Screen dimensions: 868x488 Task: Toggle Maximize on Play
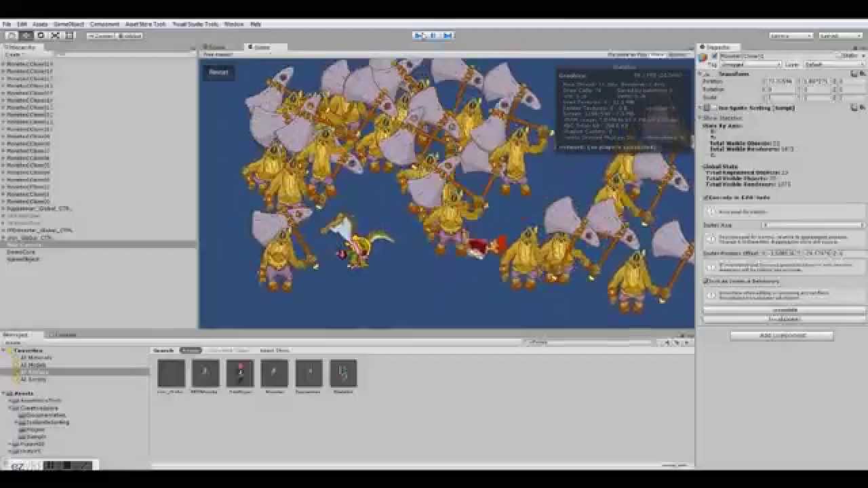(627, 54)
